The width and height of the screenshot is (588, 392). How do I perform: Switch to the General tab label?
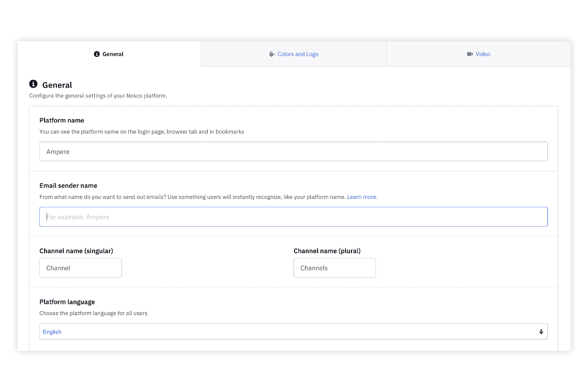113,54
